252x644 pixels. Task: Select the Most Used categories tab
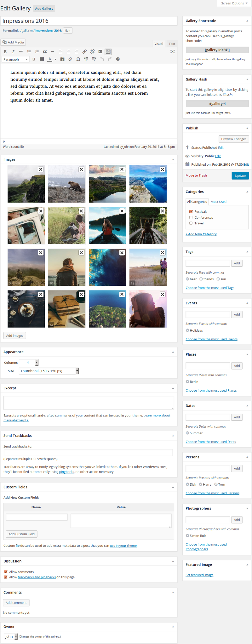coord(219,202)
